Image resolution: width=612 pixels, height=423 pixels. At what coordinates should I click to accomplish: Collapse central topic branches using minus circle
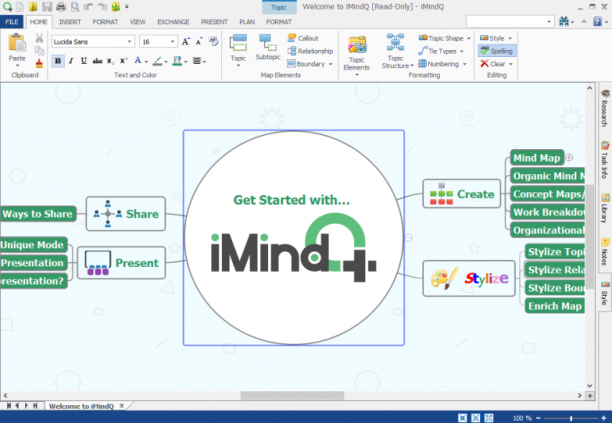click(408, 237)
